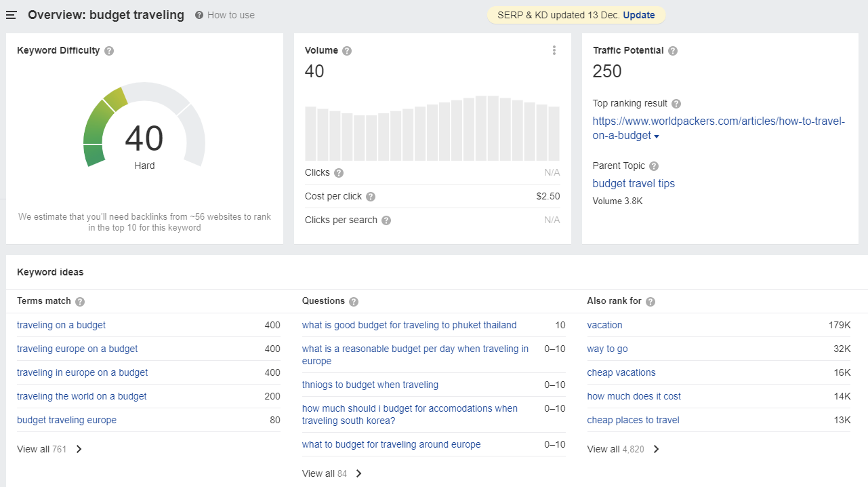Click the Keyword Difficulty gauge

pos(144,136)
